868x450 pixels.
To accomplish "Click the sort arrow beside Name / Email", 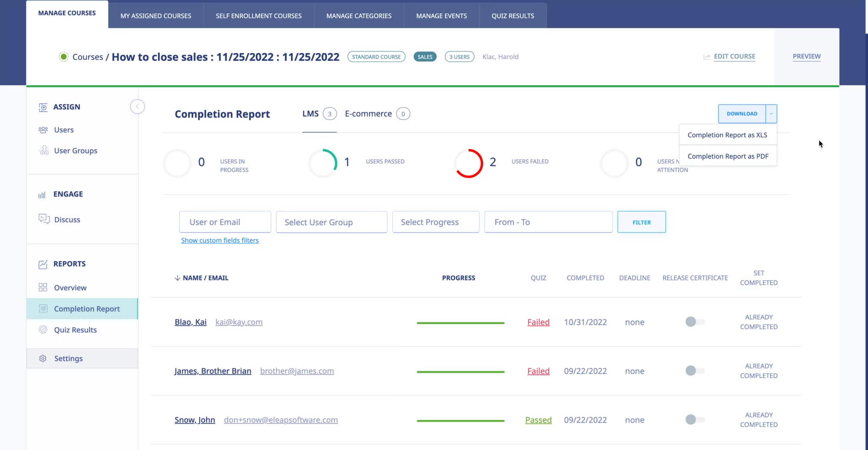I will pos(177,278).
